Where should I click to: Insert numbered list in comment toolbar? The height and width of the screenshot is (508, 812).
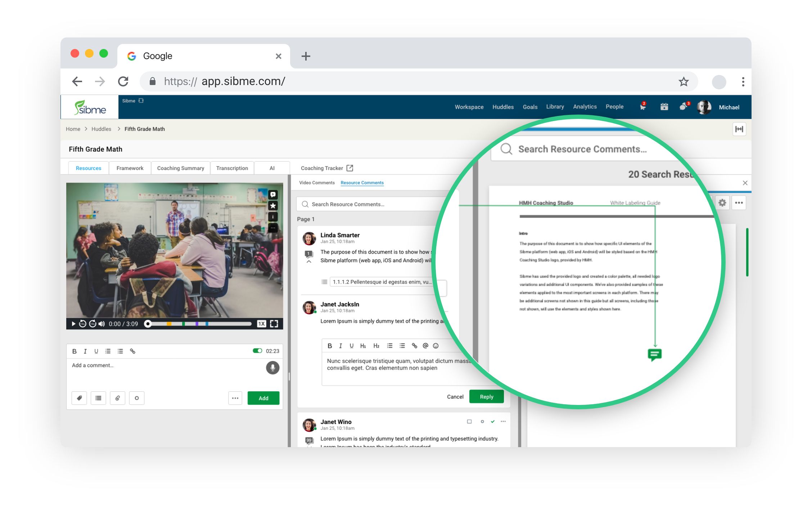click(108, 351)
